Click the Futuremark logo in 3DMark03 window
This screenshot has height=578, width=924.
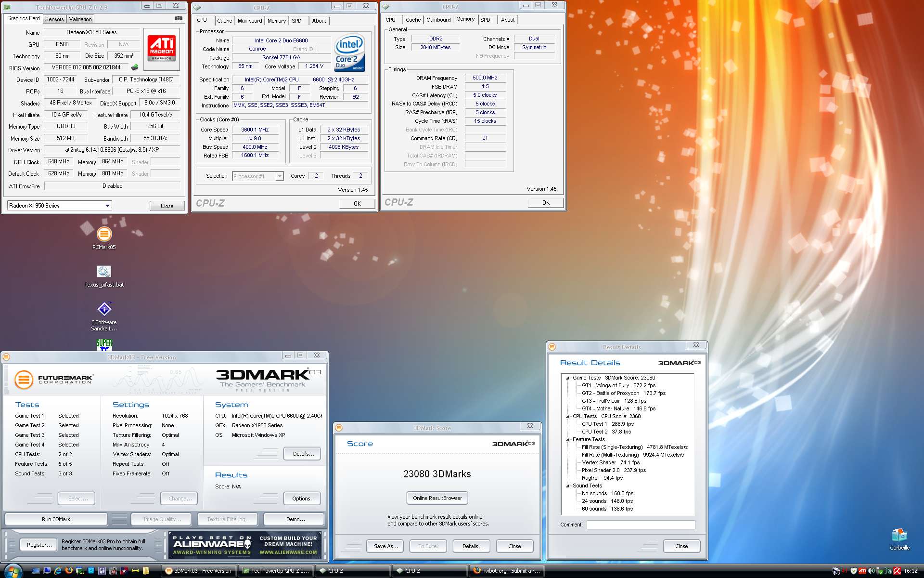[53, 380]
